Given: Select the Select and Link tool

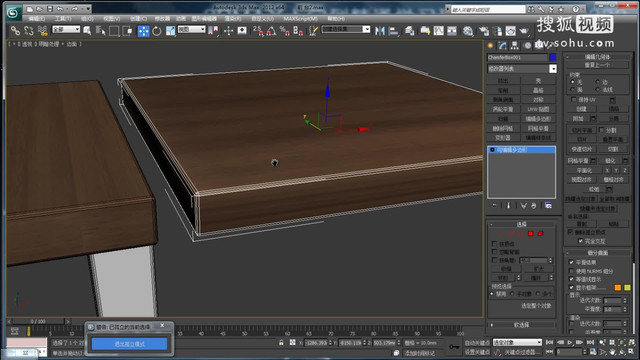Looking at the screenshot, I should click(x=15, y=31).
